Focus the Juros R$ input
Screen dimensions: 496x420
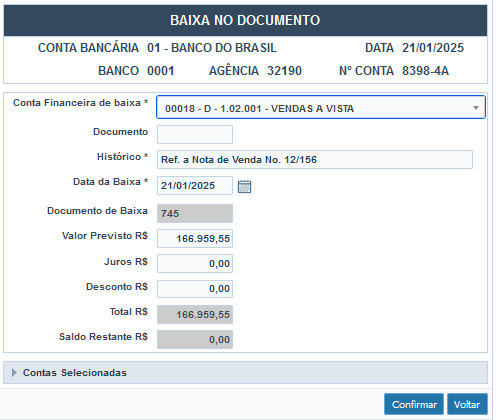pyautogui.click(x=195, y=263)
